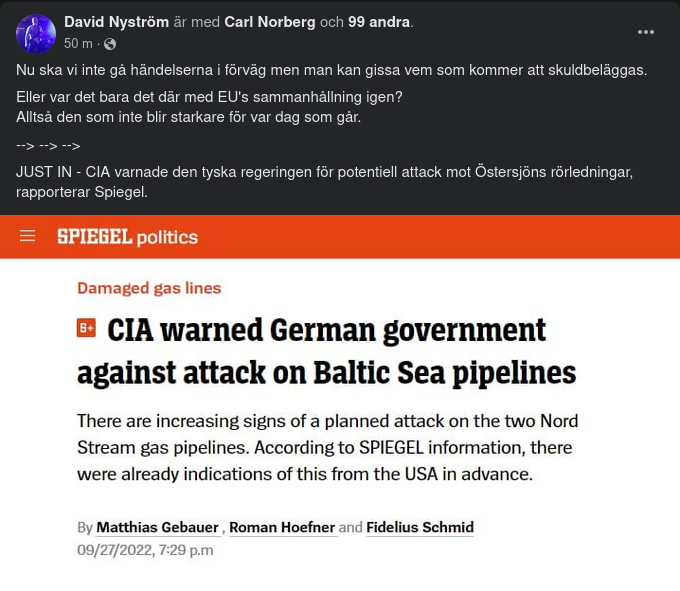Click the article summary about Nord Stream
Viewport: 680px width, 591px height.
[x=327, y=447]
